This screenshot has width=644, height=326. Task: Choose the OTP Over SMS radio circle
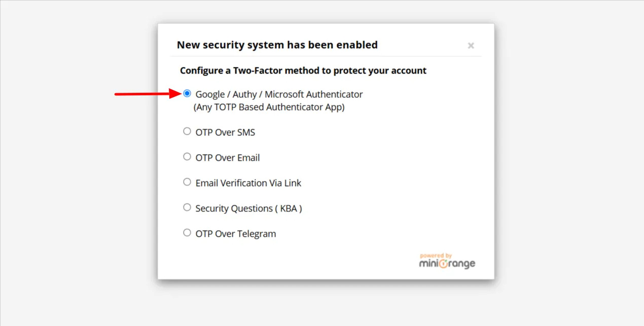(187, 131)
